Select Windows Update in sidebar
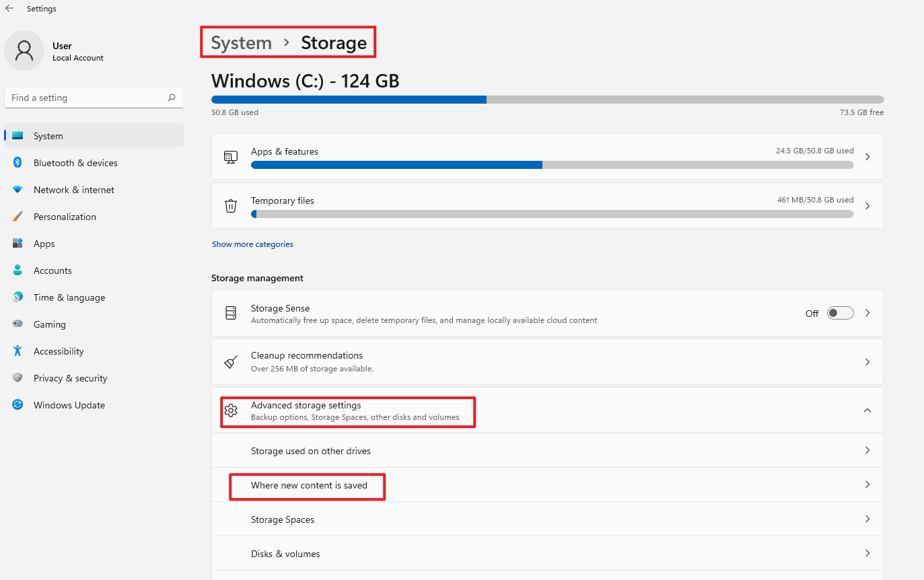 [94, 405]
